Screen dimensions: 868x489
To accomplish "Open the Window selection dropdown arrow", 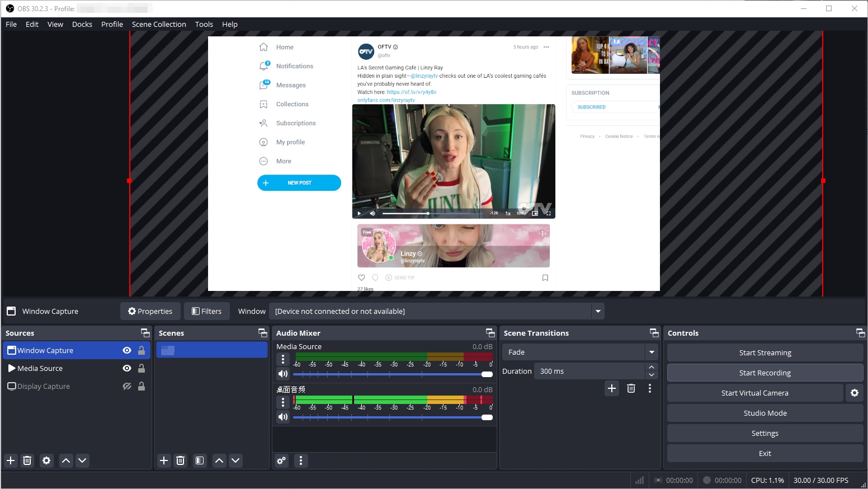I will point(598,311).
